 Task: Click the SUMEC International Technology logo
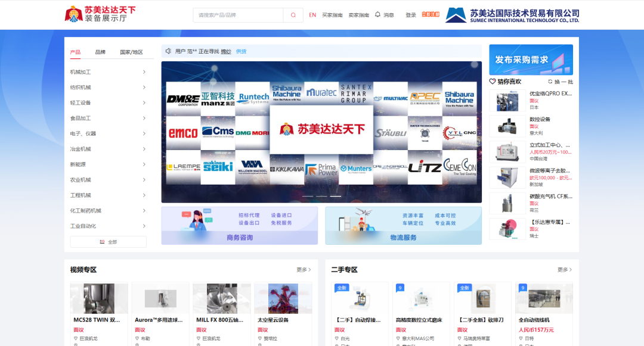pos(512,15)
